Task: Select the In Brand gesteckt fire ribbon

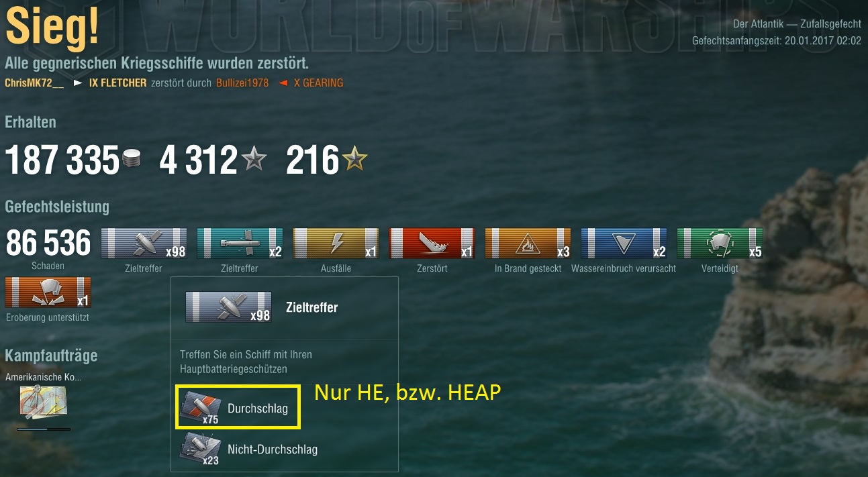Action: pyautogui.click(x=528, y=244)
